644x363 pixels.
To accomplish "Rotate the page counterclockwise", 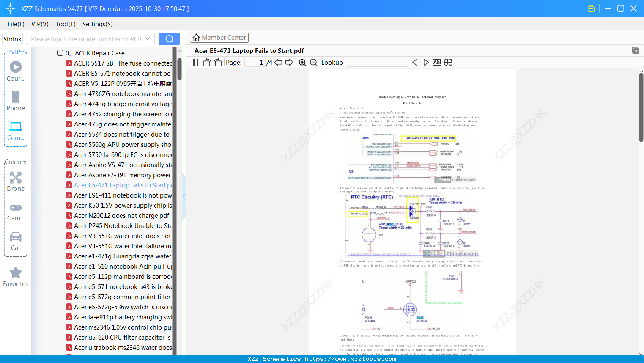I will [x=207, y=63].
